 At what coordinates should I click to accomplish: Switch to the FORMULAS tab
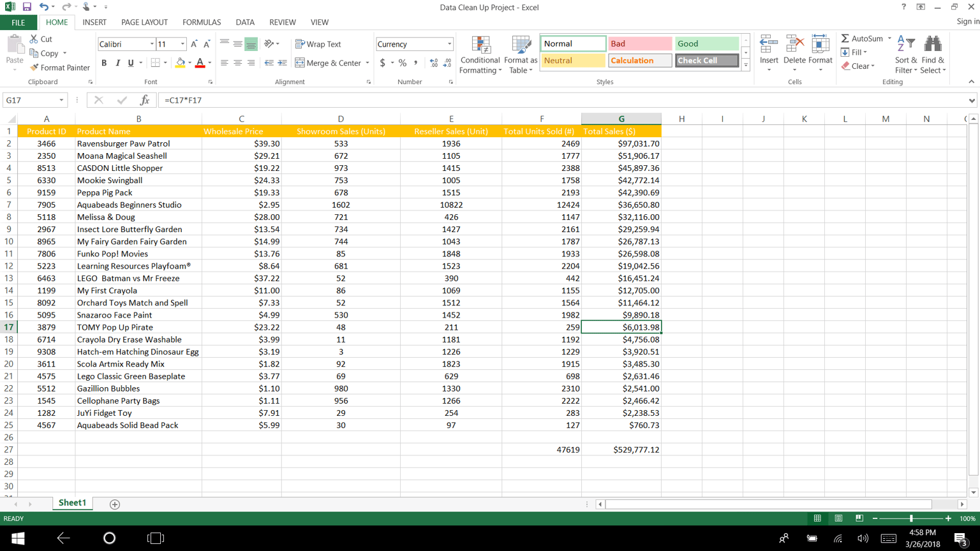point(202,22)
